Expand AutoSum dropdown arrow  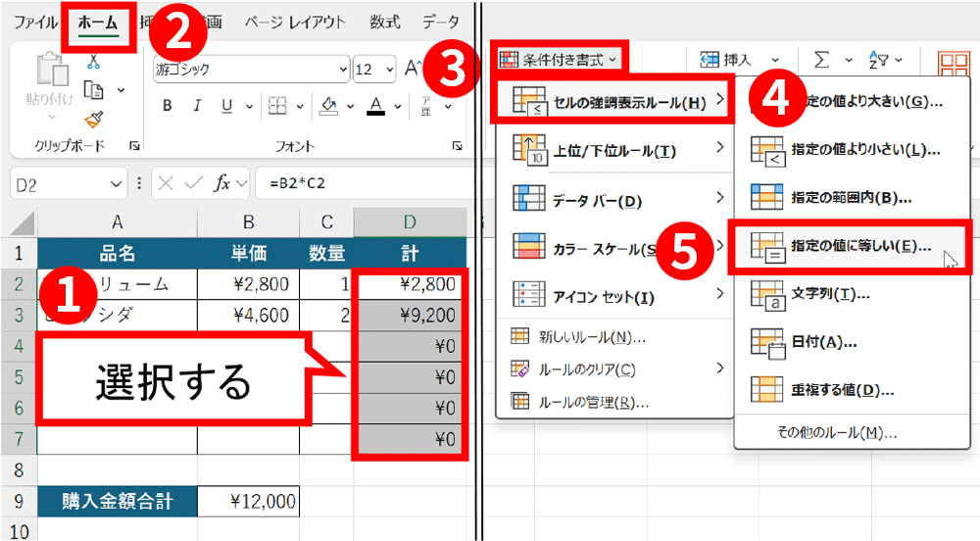[x=849, y=61]
